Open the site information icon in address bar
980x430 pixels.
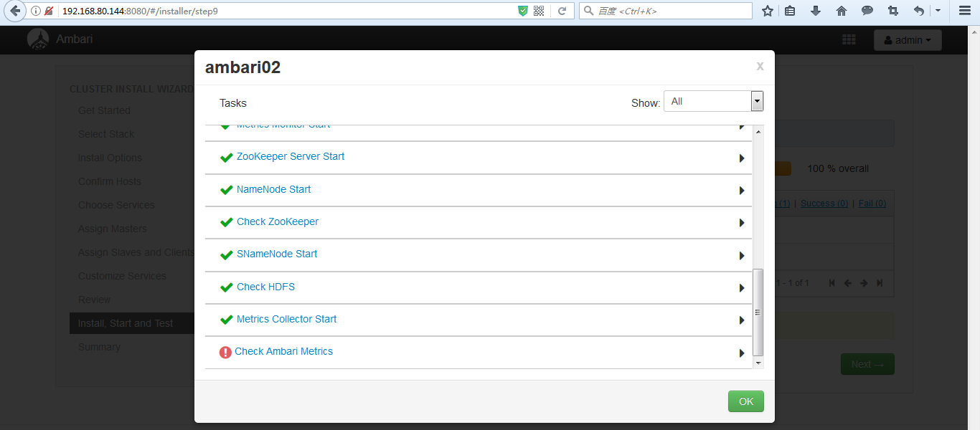36,11
